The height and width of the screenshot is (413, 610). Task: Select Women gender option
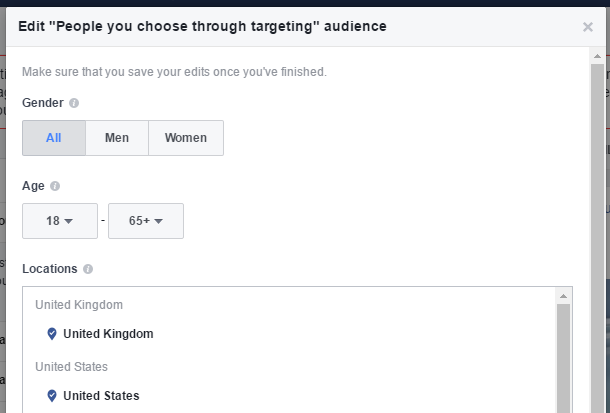click(186, 138)
